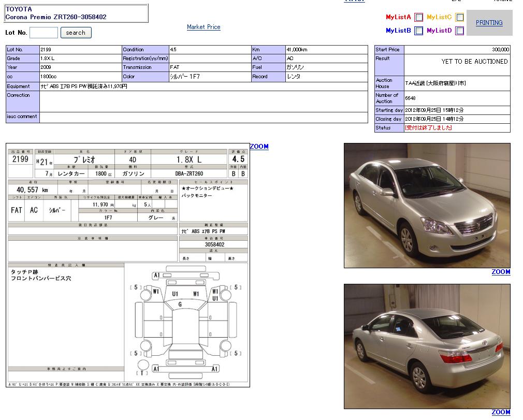This screenshot has width=523, height=420.
Task: Tick the MyListA checkbox
Action: pos(418,17)
